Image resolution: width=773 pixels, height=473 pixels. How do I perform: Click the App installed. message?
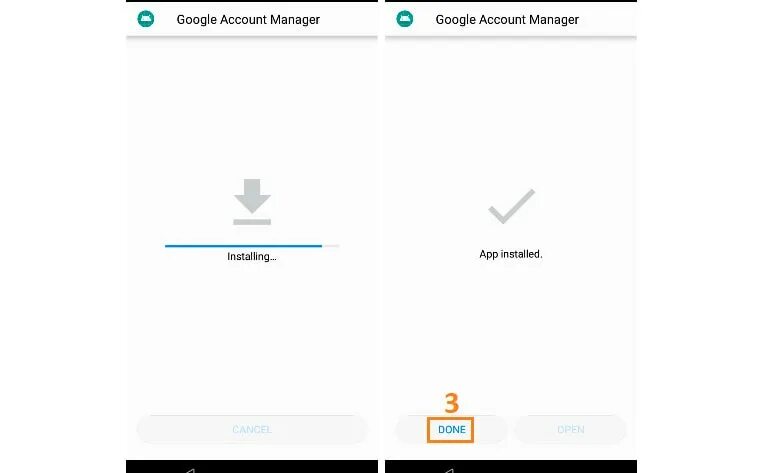[511, 254]
